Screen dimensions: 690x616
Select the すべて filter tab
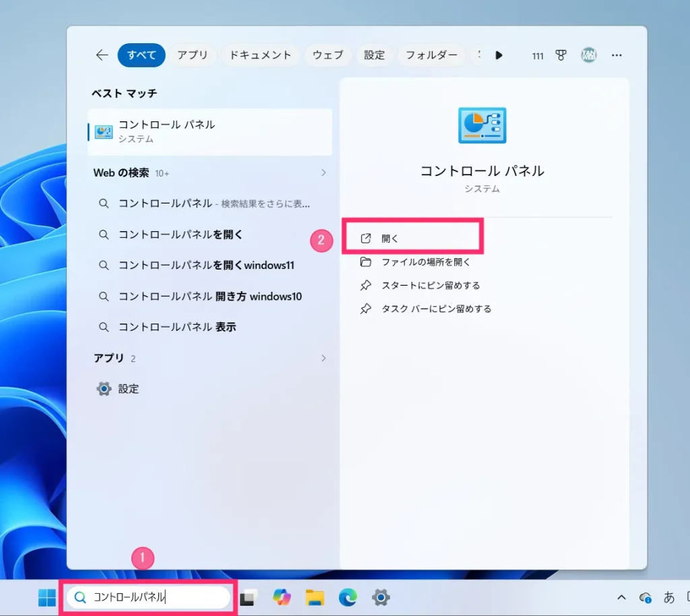[x=142, y=55]
